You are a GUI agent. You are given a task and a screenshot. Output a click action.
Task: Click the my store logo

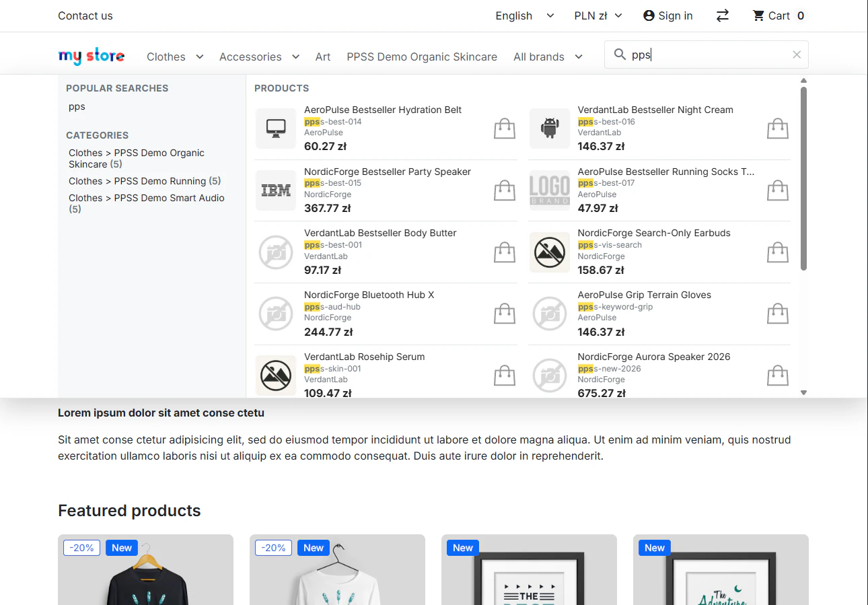92,57
